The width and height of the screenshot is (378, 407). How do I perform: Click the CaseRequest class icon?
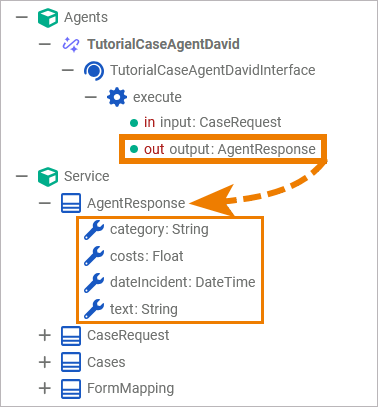(x=71, y=335)
